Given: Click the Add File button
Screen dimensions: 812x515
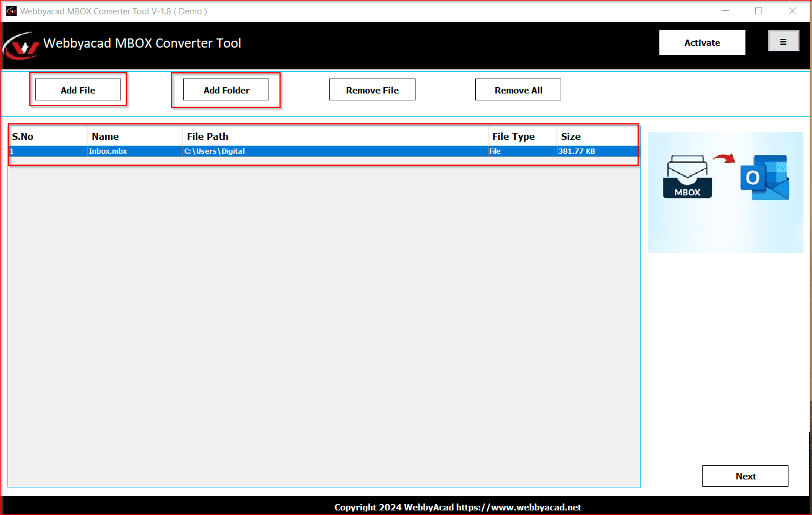Looking at the screenshot, I should click(x=78, y=89).
